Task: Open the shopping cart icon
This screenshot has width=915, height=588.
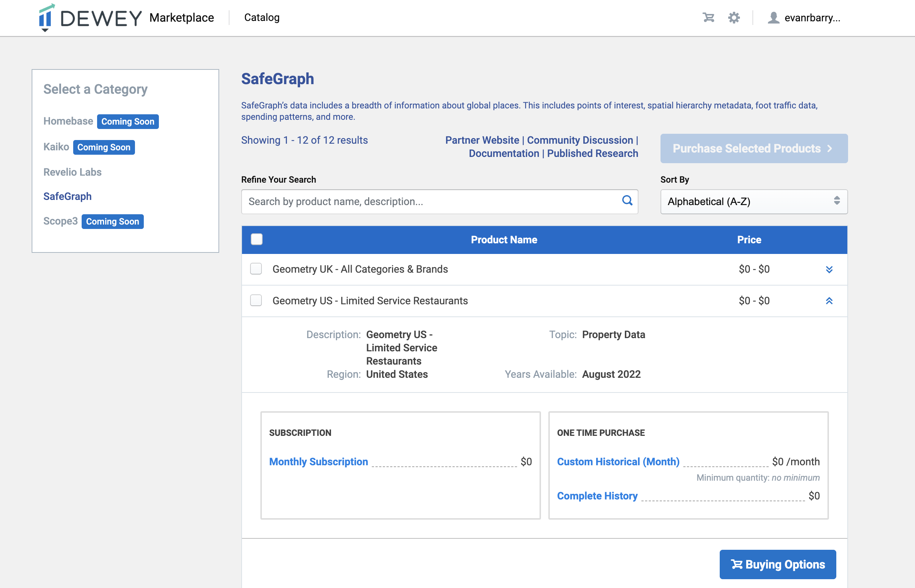Action: click(708, 18)
